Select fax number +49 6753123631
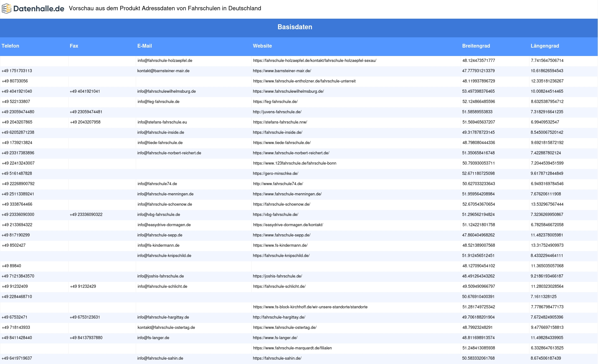 tap(85, 317)
